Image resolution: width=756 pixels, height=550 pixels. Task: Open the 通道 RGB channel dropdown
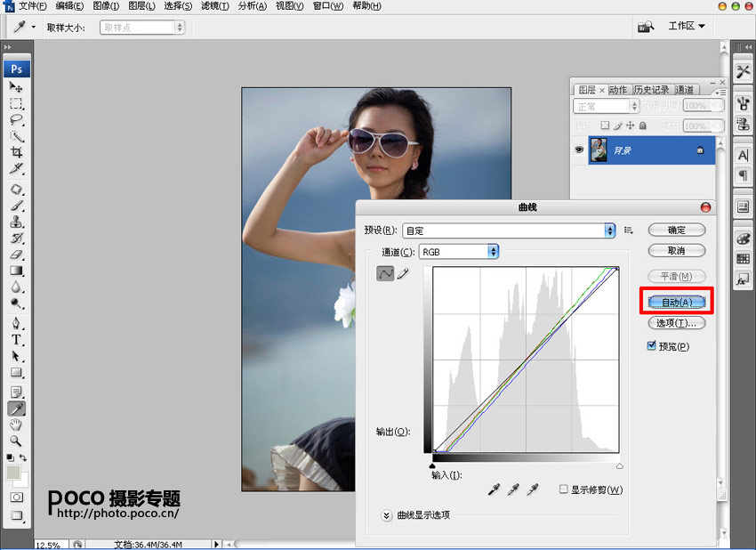tap(493, 252)
